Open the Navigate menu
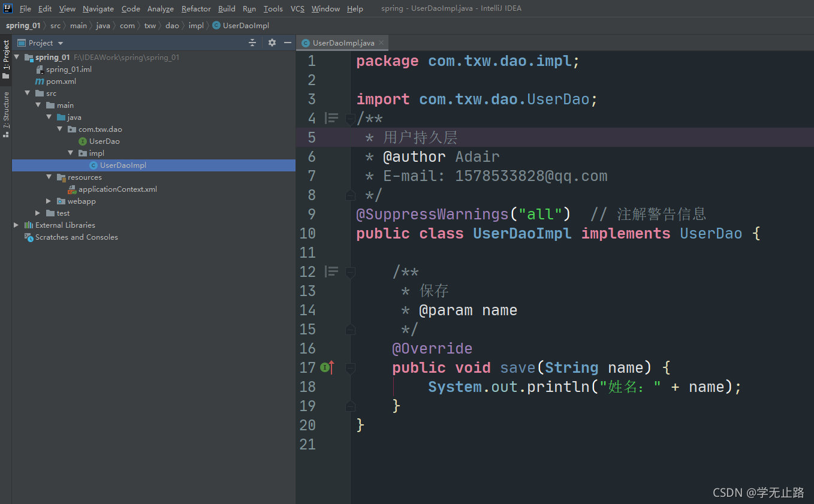814x504 pixels. pyautogui.click(x=98, y=8)
